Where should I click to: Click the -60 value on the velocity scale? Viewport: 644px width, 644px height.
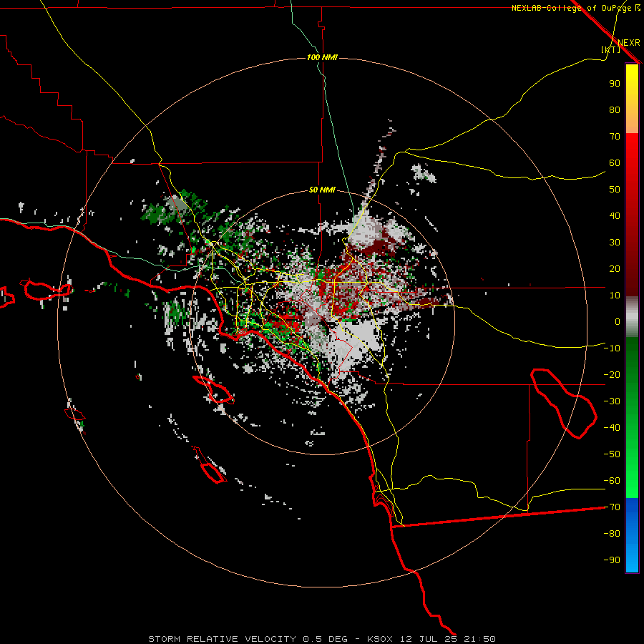[612, 481]
